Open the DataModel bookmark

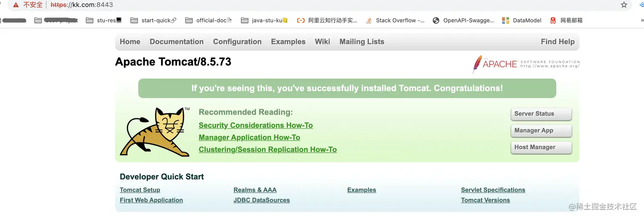[x=522, y=20]
